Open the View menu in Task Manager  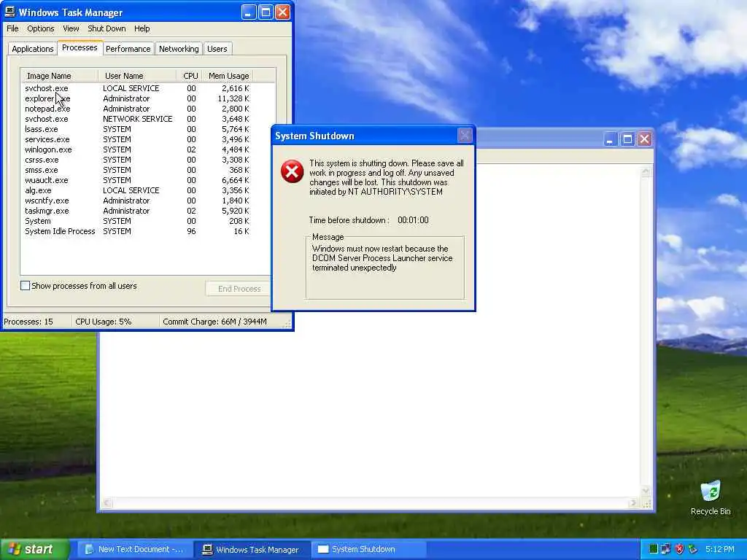click(71, 28)
